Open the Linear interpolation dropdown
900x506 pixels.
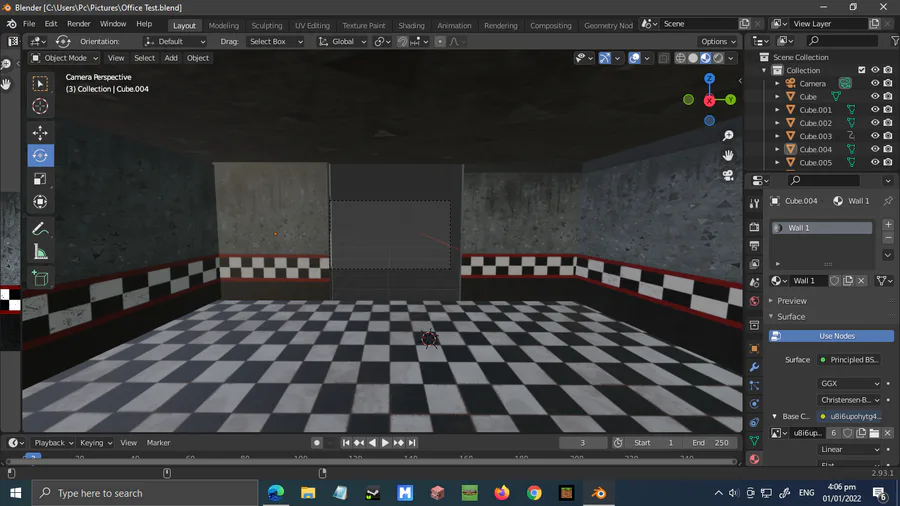click(849, 449)
